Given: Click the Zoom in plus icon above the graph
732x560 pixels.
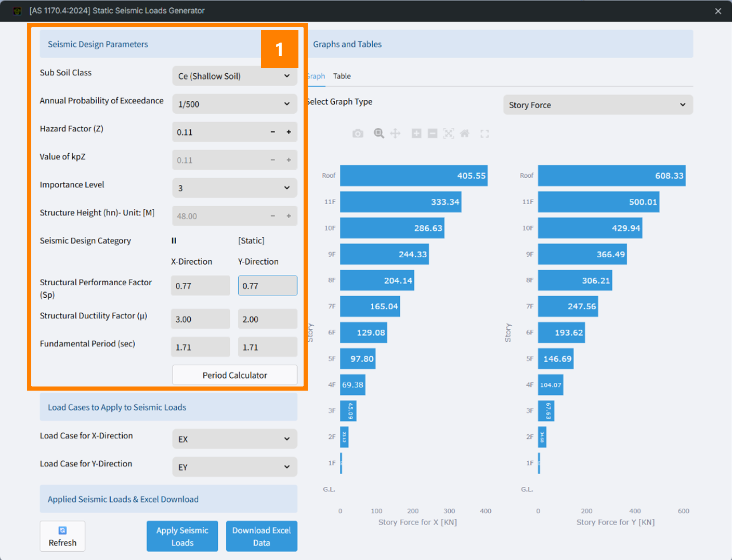Looking at the screenshot, I should tap(416, 134).
